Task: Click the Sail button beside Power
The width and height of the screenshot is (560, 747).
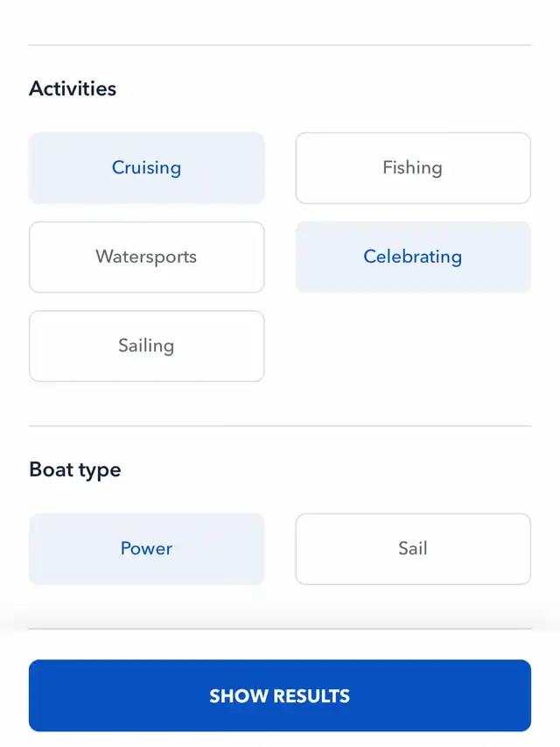Action: point(413,549)
